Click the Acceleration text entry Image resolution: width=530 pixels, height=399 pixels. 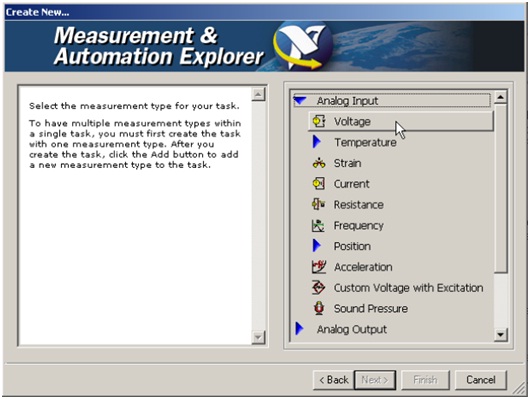(363, 267)
